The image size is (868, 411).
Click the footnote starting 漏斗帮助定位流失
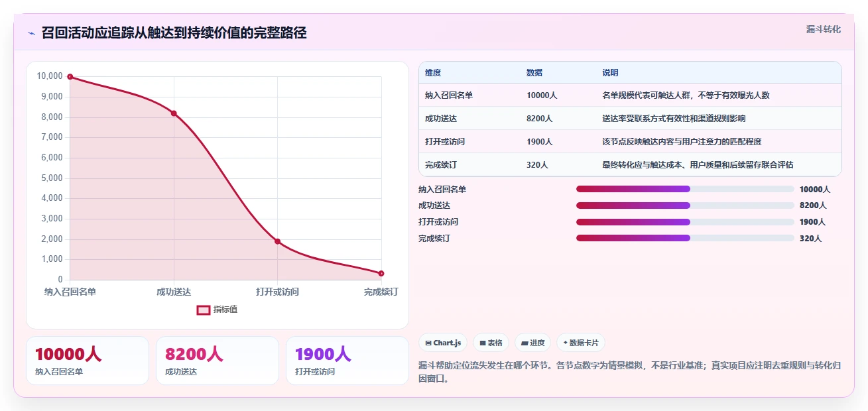pyautogui.click(x=629, y=372)
